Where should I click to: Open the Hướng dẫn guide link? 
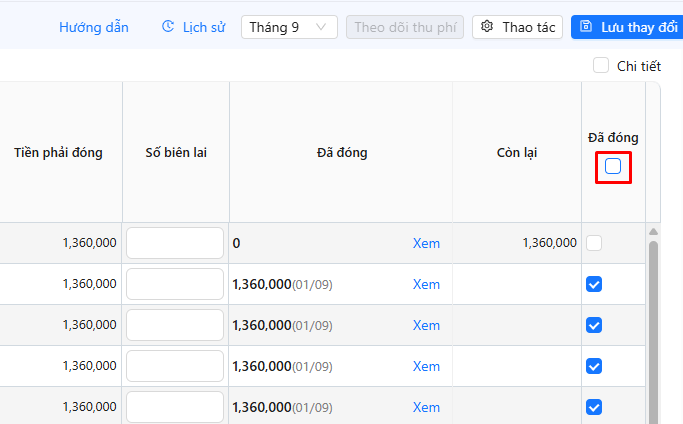coord(94,27)
